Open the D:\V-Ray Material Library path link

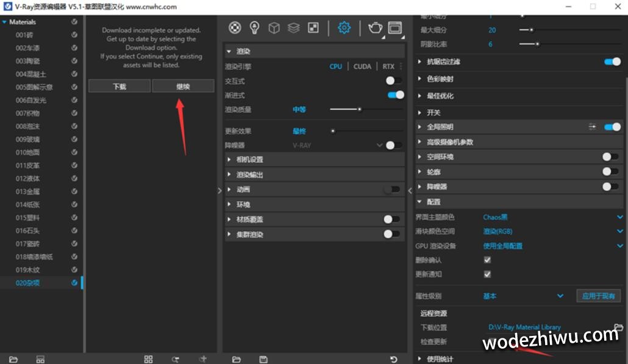tap(524, 327)
